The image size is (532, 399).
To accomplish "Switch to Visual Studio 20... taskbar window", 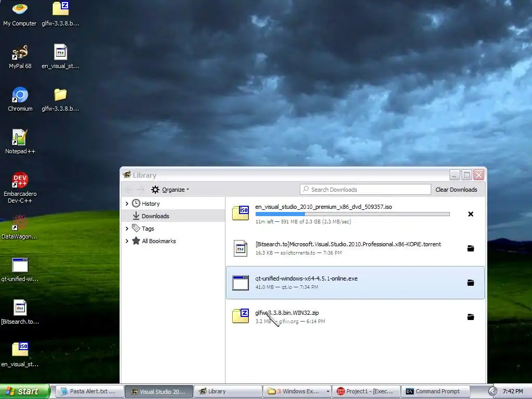I will point(159,392).
